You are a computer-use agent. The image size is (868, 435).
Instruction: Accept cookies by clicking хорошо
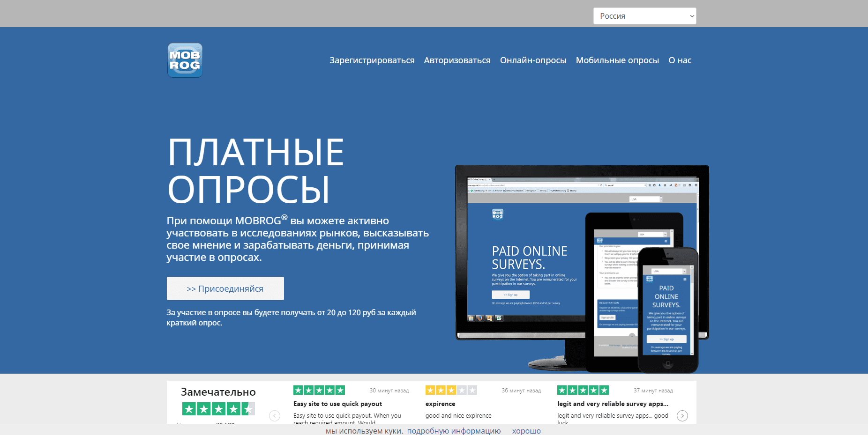pos(526,431)
